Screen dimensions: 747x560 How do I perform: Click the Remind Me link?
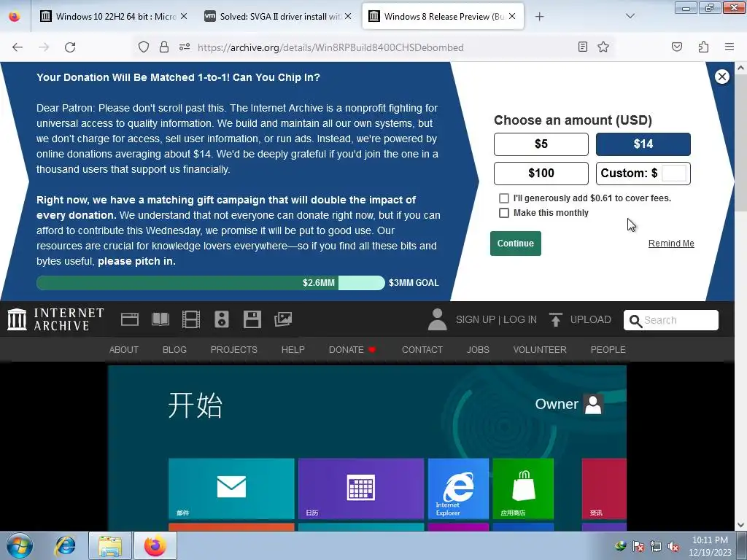(x=671, y=244)
